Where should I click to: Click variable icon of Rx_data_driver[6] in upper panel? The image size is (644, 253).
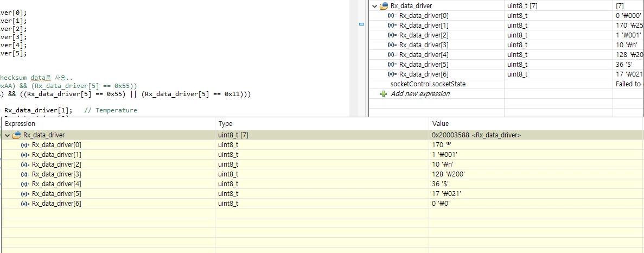click(x=393, y=74)
